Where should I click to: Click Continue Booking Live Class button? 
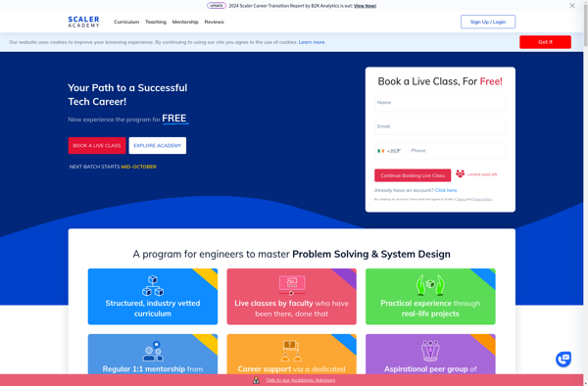(x=413, y=175)
